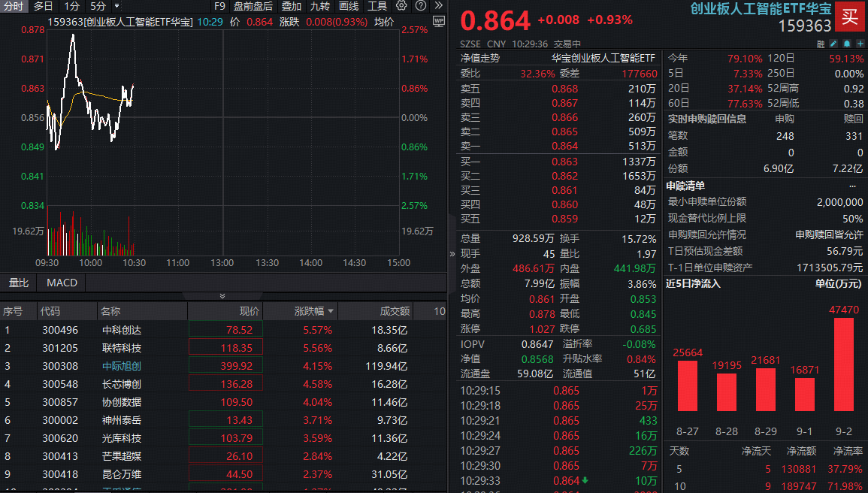Click the pencil edit note icon
868x493 pixels.
(833, 44)
